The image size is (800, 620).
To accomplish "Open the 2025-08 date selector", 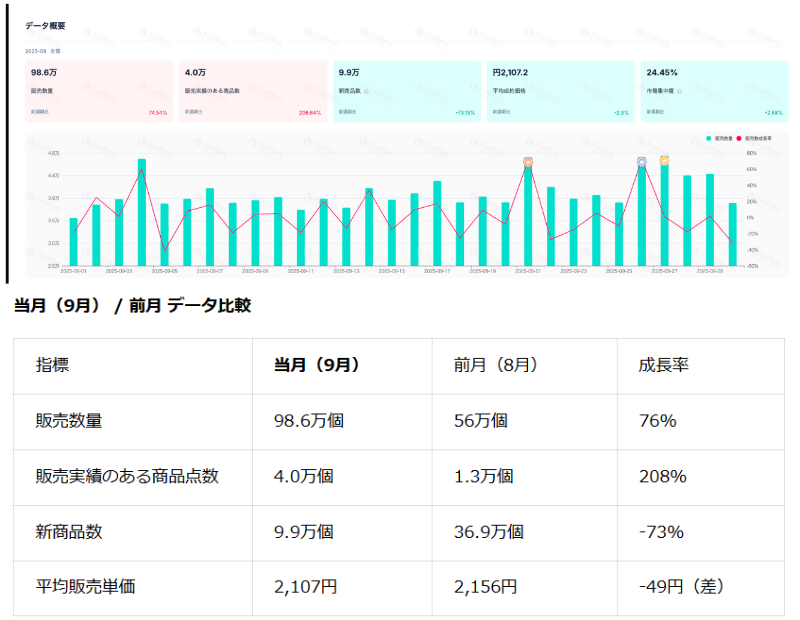I will point(36,51).
